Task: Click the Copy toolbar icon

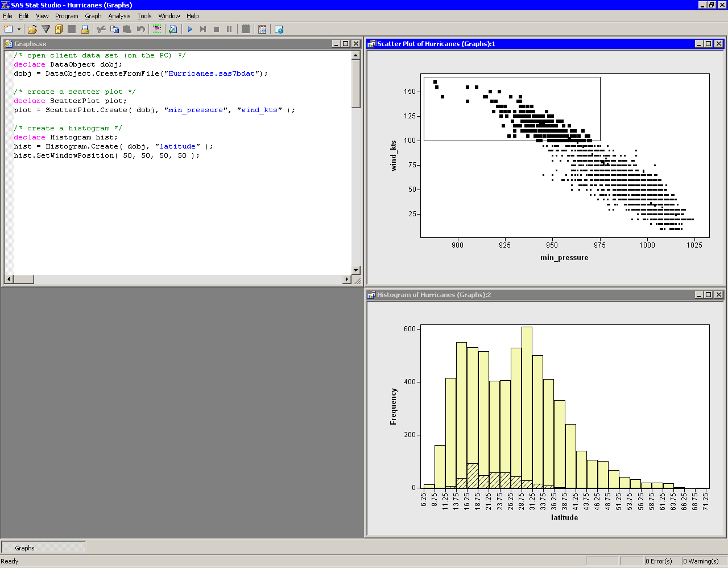Action: [114, 29]
